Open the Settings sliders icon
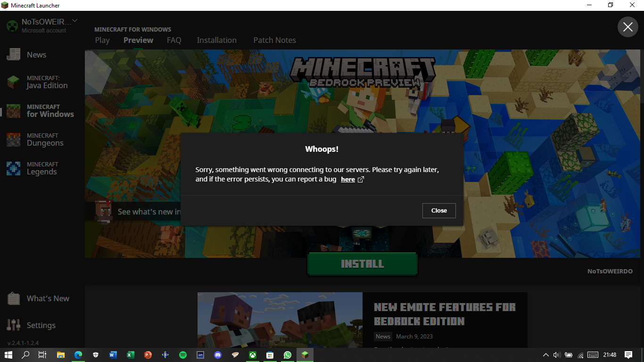 click(x=13, y=325)
